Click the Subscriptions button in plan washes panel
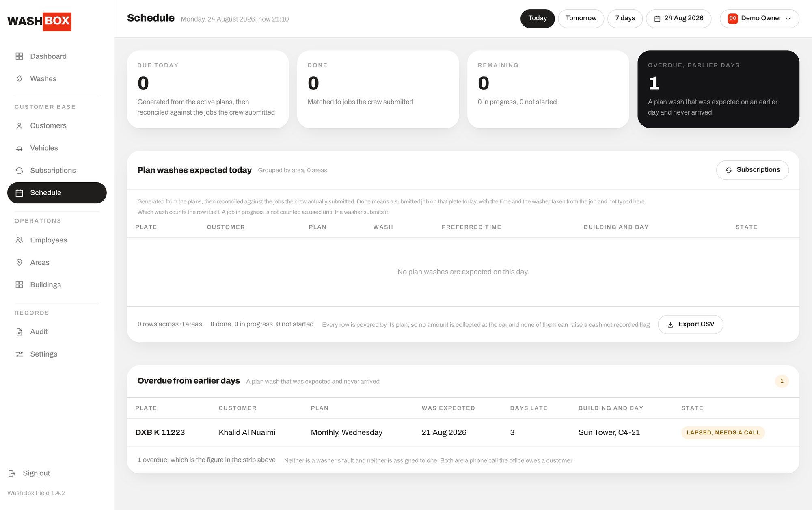This screenshot has width=812, height=510. (x=752, y=170)
